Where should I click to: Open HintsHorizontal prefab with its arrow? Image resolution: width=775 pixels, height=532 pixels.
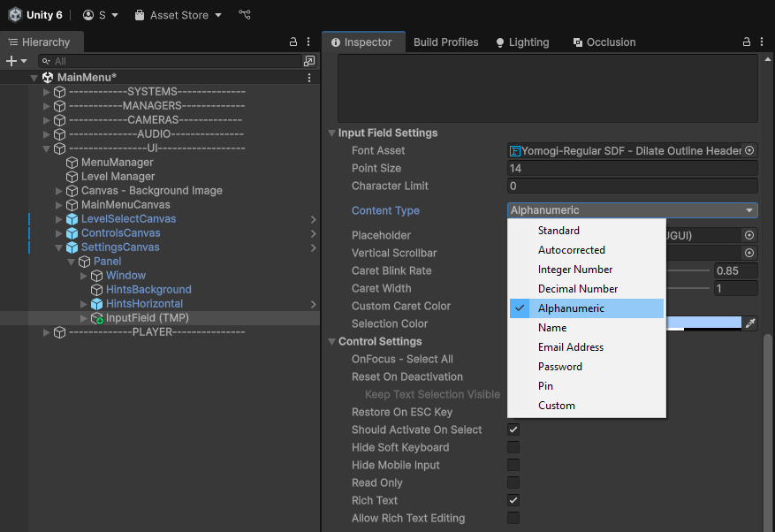314,304
